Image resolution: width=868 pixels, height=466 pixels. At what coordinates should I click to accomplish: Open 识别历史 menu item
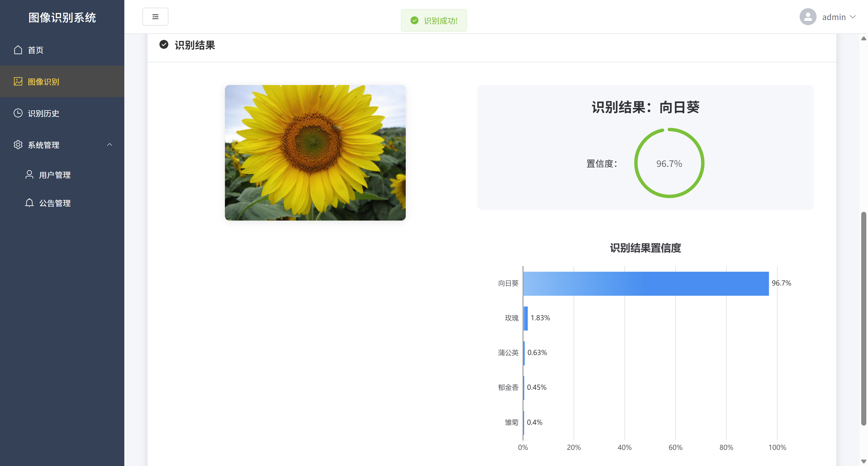pos(44,114)
